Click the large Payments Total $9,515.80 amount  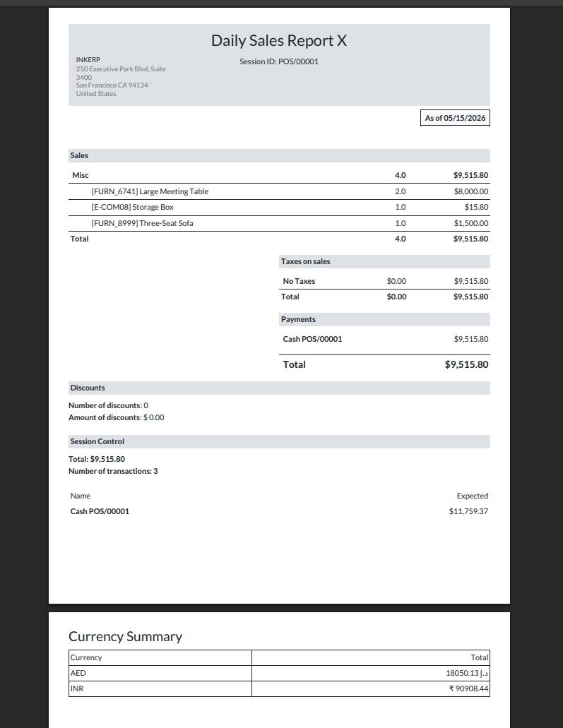coord(466,364)
